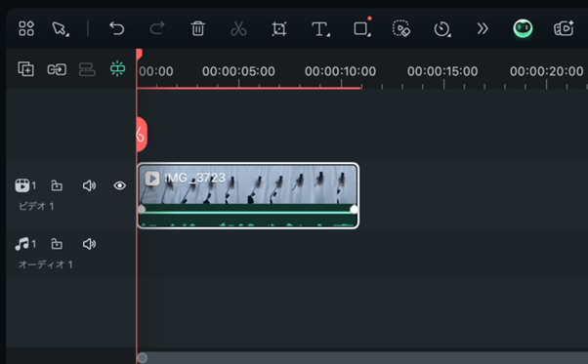Click the 00:00:10:00 ruler mark
Screen dimensions: 588x364
(340, 71)
